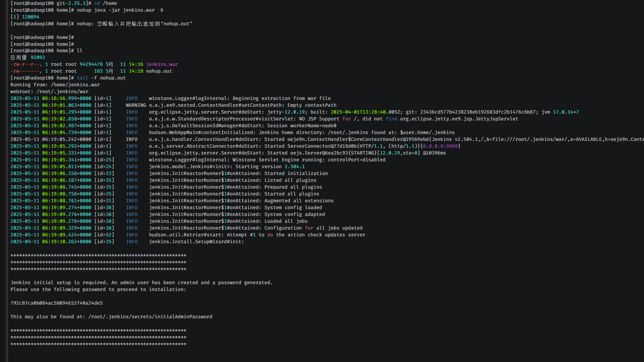Image resolution: width=644 pixels, height=362 pixels.
Task: Click 'Running from: /home/jenkins.war' line
Action: click(55, 85)
